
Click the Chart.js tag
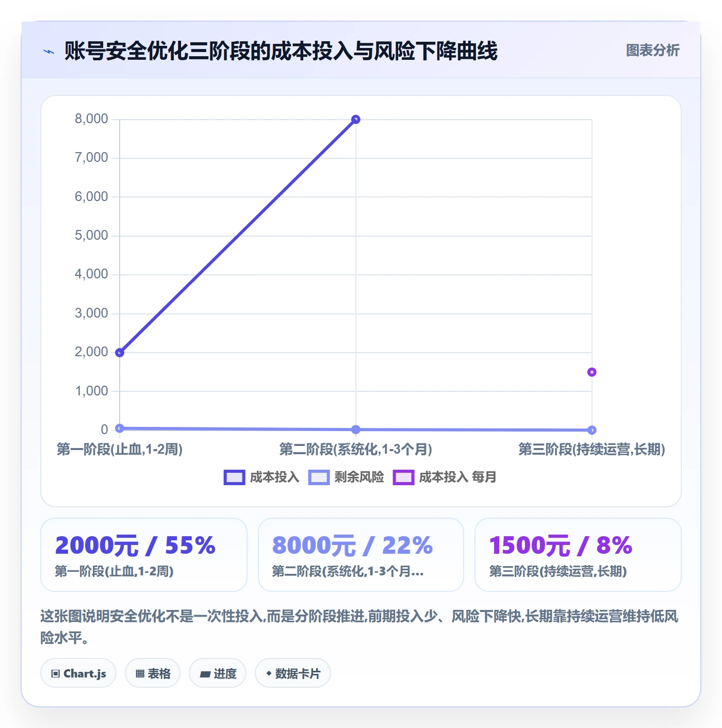pos(78,673)
